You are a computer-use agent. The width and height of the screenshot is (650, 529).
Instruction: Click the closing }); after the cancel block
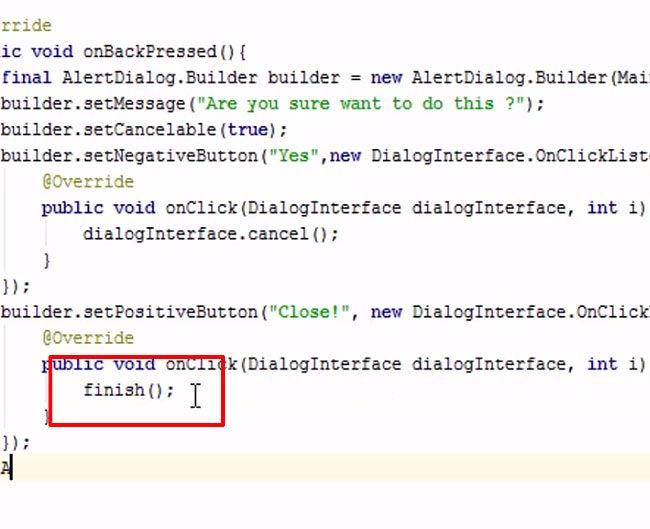[16, 286]
